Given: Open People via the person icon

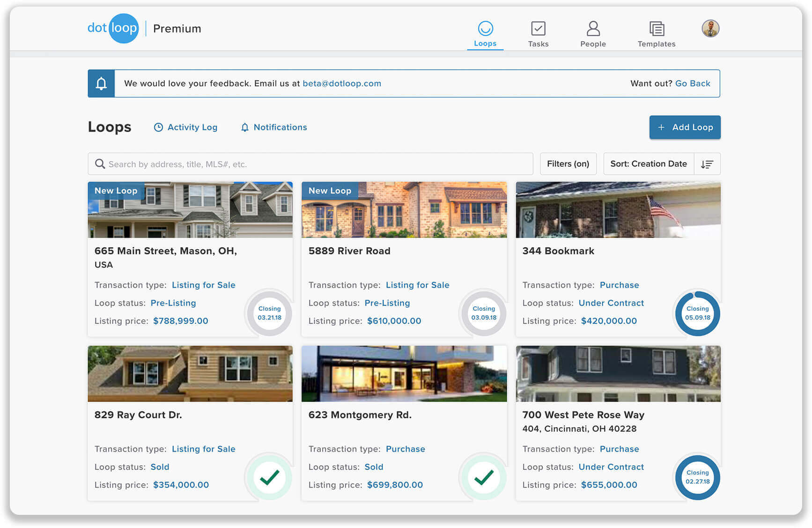Looking at the screenshot, I should tap(593, 28).
